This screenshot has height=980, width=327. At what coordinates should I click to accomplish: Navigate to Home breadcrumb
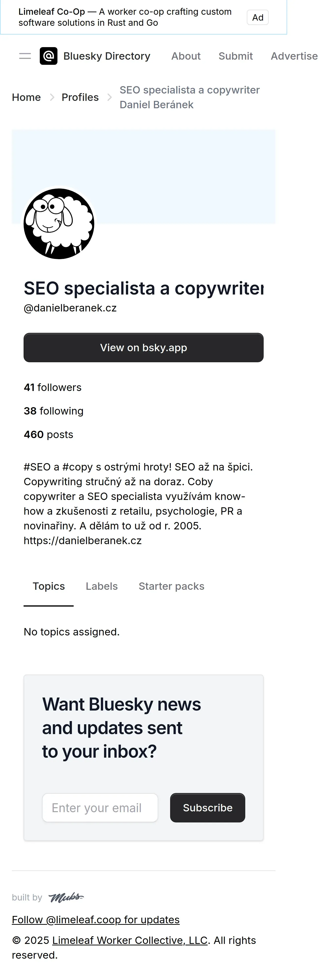coord(26,97)
